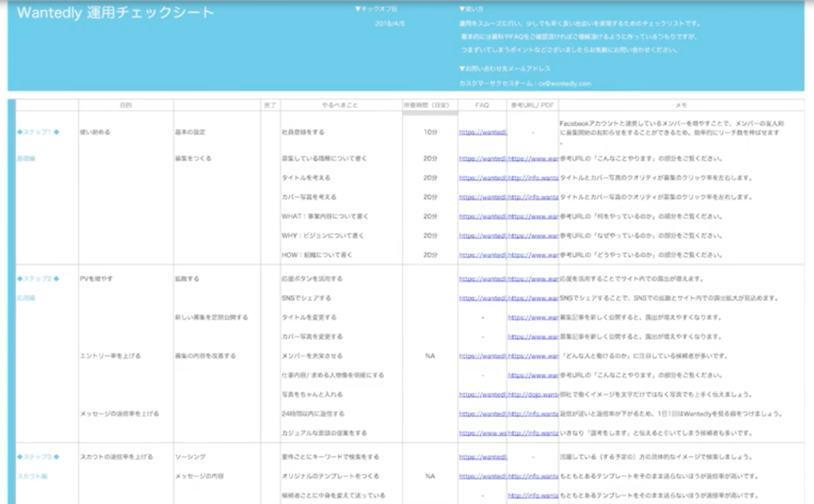Select the ◆ステップ2◆ heading cell
This screenshot has width=814, height=504.
(x=38, y=279)
